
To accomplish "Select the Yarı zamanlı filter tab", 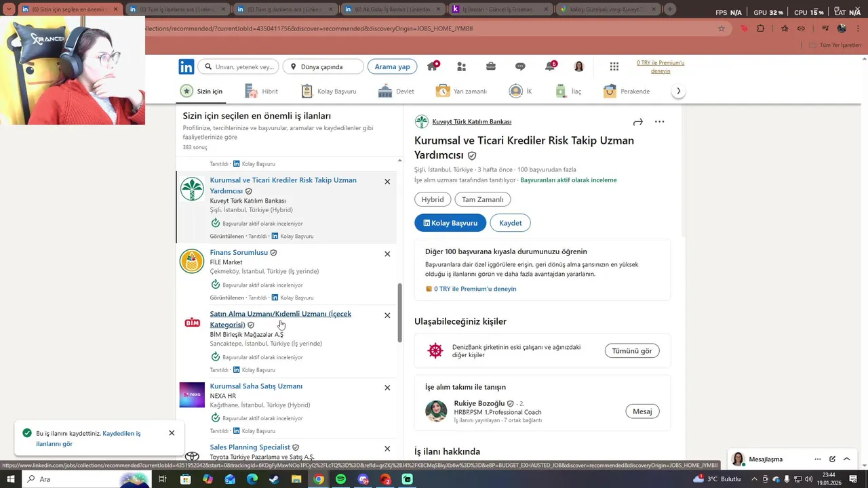I will tap(462, 91).
